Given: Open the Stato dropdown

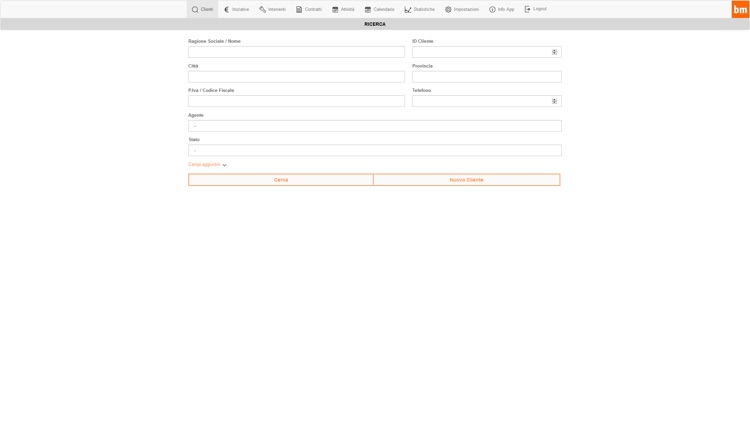Looking at the screenshot, I should [x=375, y=150].
